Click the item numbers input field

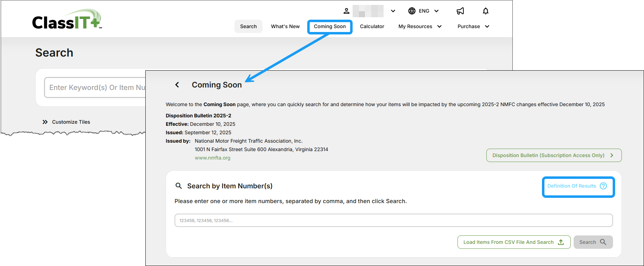tap(393, 220)
